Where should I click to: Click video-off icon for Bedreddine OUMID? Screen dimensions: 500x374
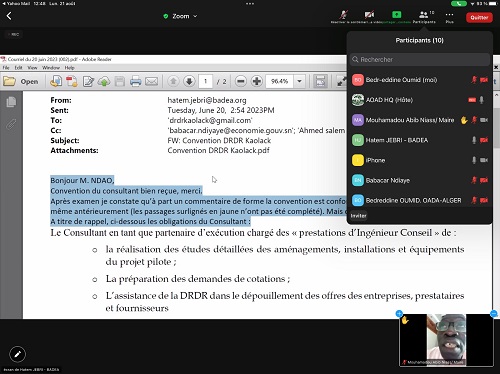pos(484,200)
